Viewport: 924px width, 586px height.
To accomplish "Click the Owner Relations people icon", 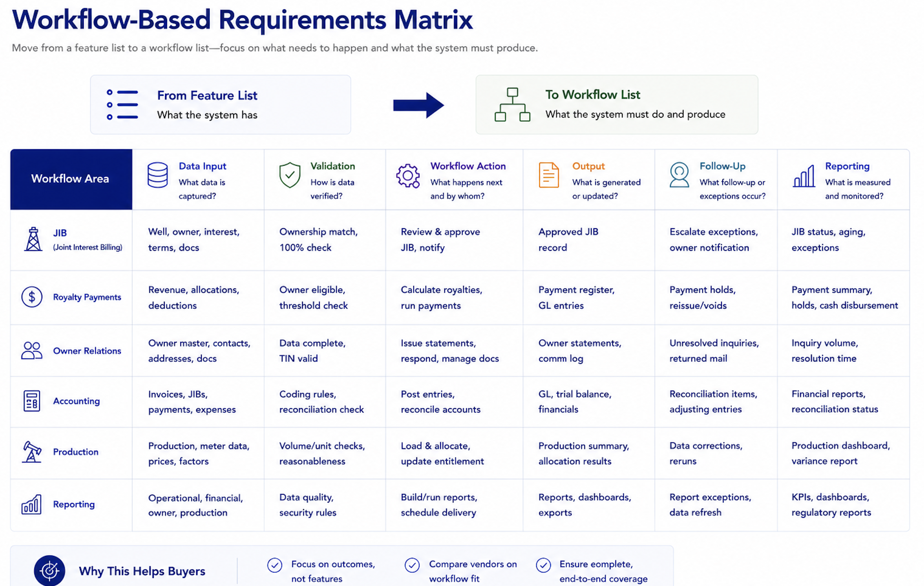I will coord(32,350).
